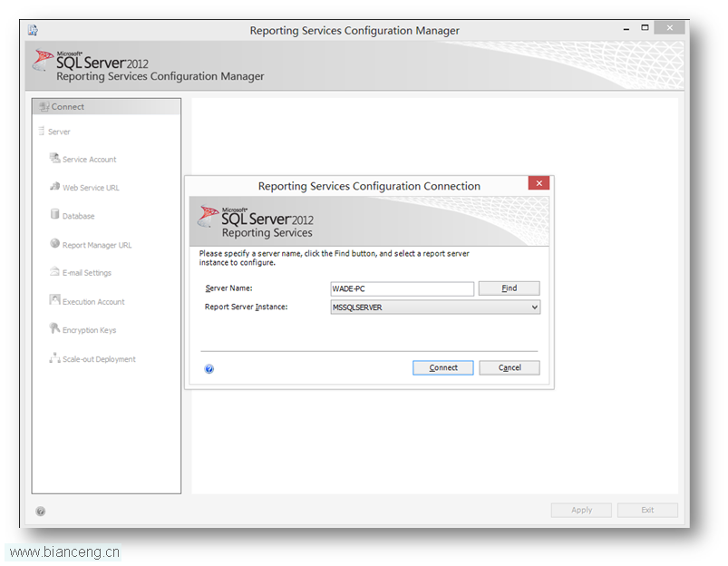Click the Scale-out Deployment icon
The height and width of the screenshot is (566, 728).
[54, 357]
